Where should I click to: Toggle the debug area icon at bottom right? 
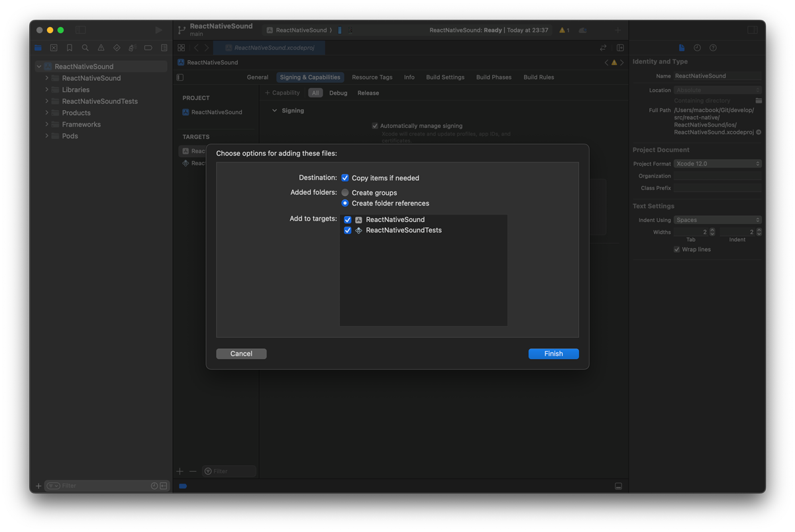point(618,486)
